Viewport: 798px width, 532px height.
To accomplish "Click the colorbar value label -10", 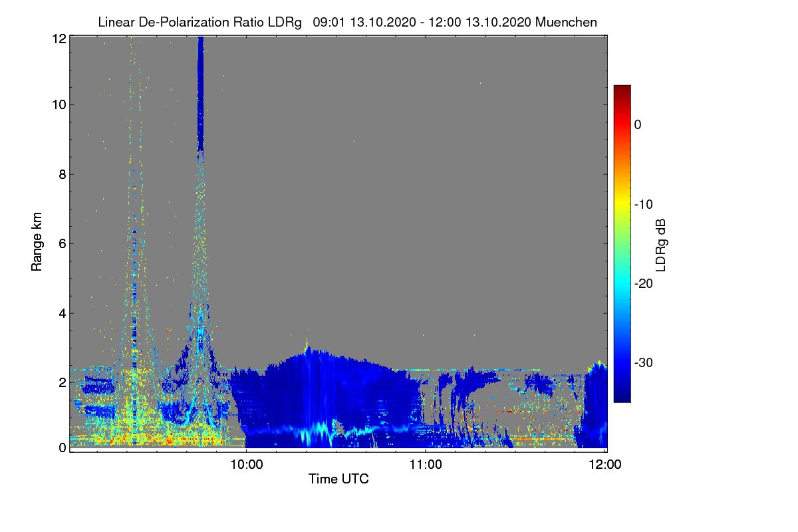I will click(644, 204).
